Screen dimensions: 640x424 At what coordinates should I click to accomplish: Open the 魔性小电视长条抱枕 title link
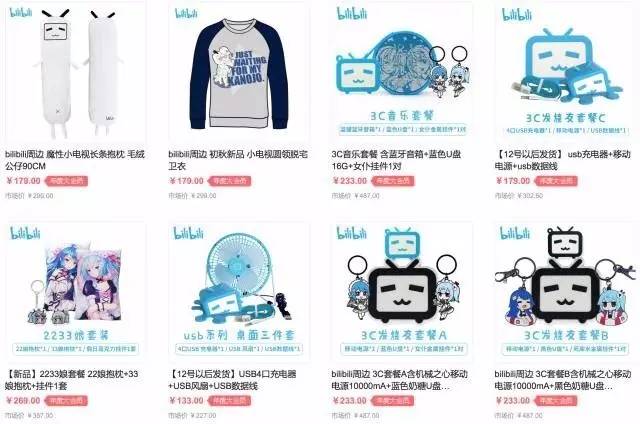click(75, 160)
